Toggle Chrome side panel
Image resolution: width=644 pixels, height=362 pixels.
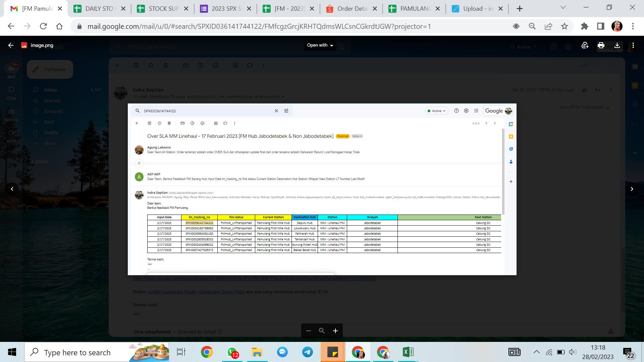tap(601, 26)
